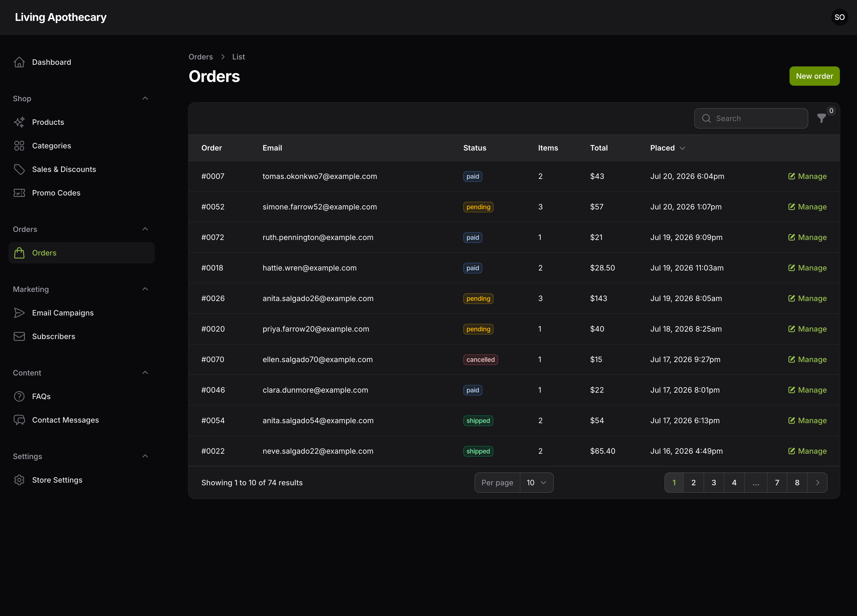Click the Orders breadcrumb link
857x616 pixels.
click(201, 57)
